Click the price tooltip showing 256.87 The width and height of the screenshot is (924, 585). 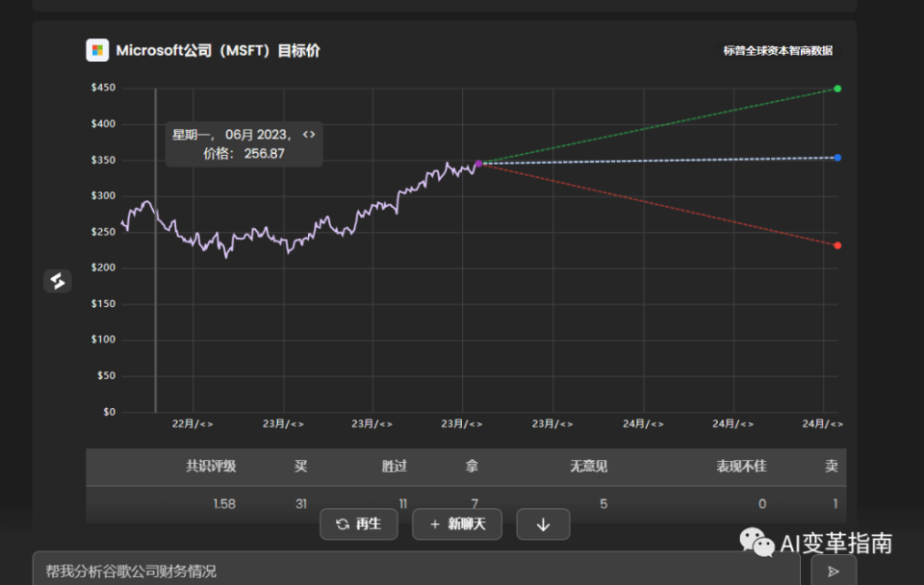point(244,144)
